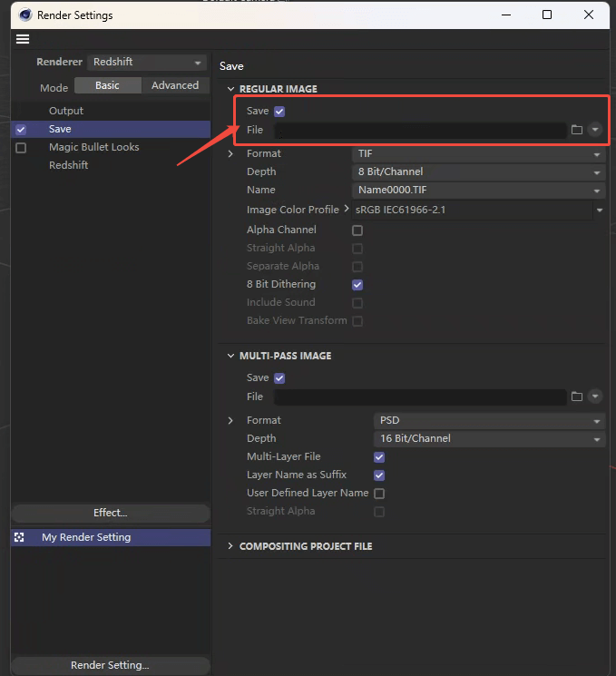Select Magic Bullet Looks entry
This screenshot has width=616, height=676.
tap(94, 147)
